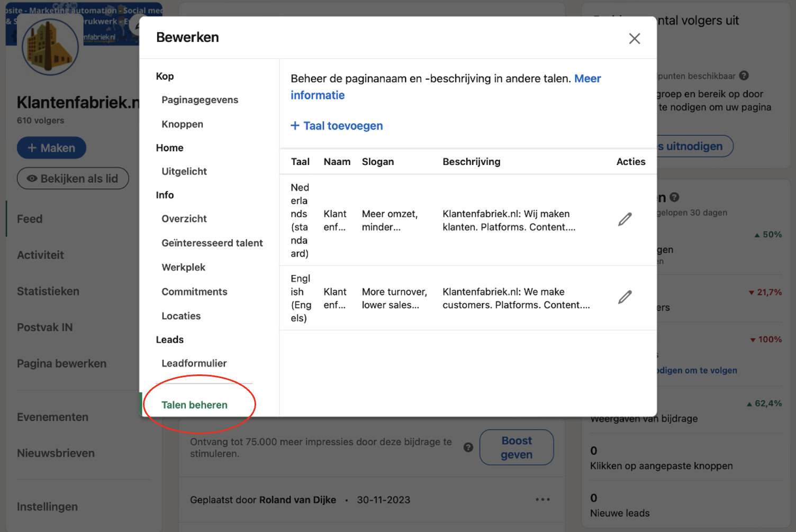Viewport: 796px width, 532px height.
Task: Click the English description 'We make customers' cell
Action: [x=516, y=298]
